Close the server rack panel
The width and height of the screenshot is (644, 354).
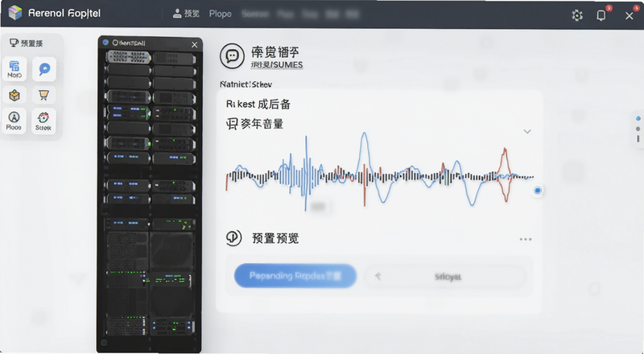[x=194, y=45]
